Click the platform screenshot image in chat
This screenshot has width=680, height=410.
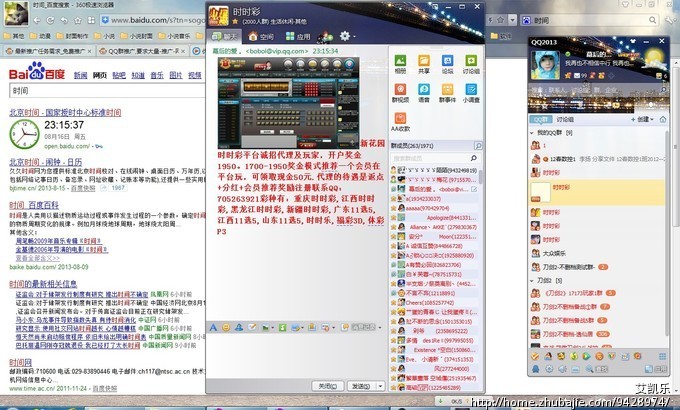(288, 103)
